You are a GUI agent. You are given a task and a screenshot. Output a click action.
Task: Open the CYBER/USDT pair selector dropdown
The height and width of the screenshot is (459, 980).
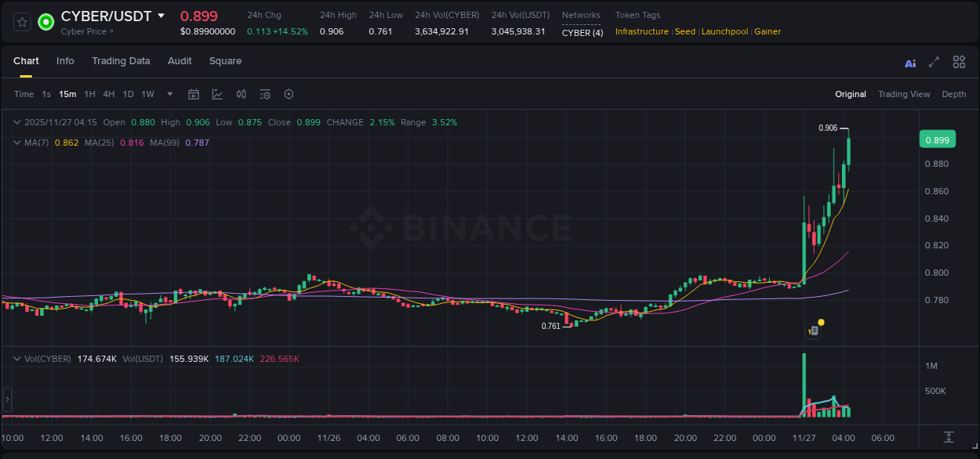pos(162,16)
